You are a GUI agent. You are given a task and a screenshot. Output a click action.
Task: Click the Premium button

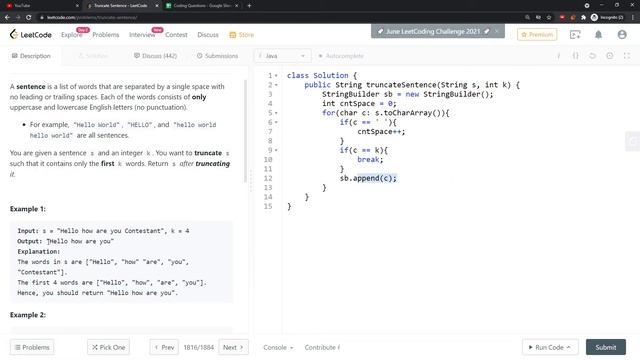[537, 35]
